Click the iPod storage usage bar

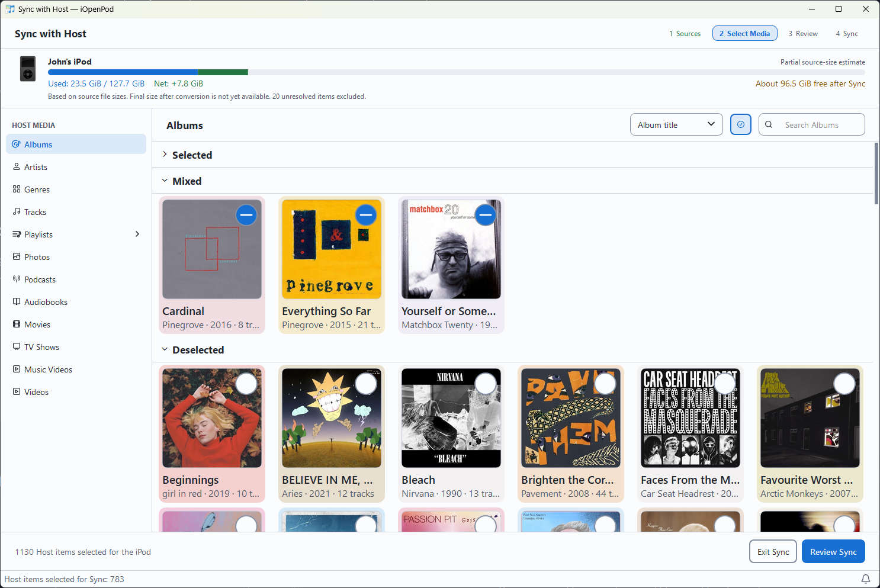coord(456,72)
